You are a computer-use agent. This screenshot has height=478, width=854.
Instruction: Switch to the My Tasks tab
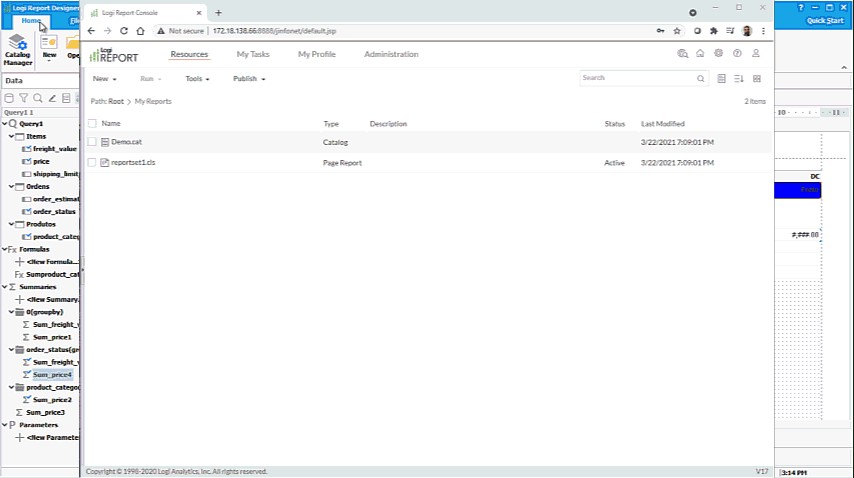(x=253, y=54)
